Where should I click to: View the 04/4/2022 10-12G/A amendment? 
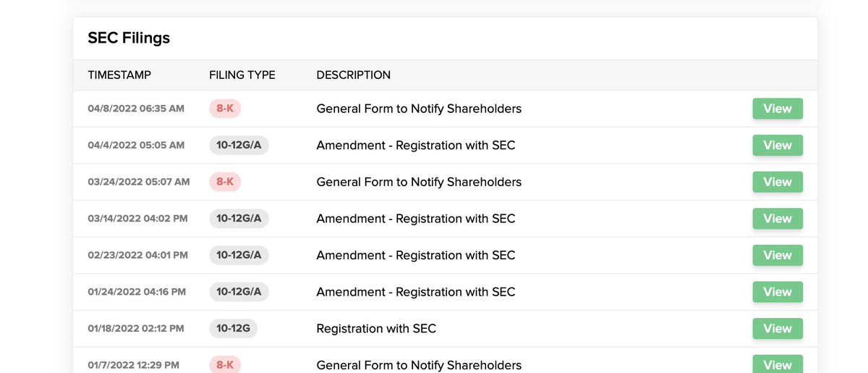click(x=778, y=146)
